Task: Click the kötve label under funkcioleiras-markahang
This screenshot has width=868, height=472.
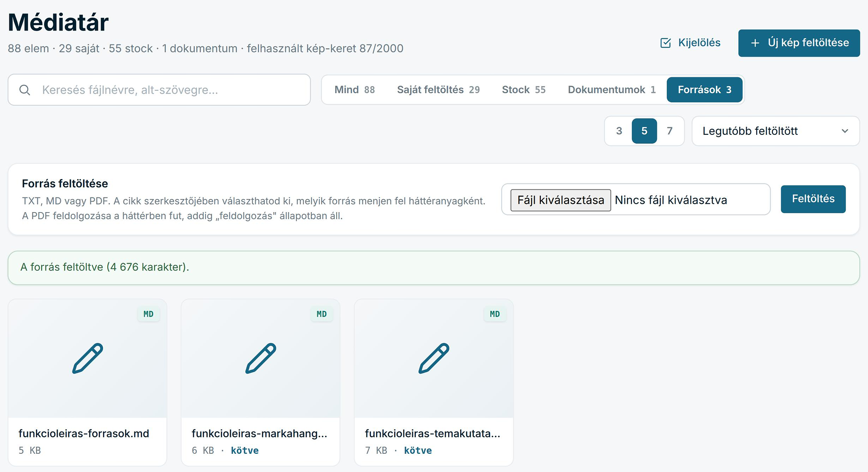Action: click(245, 450)
